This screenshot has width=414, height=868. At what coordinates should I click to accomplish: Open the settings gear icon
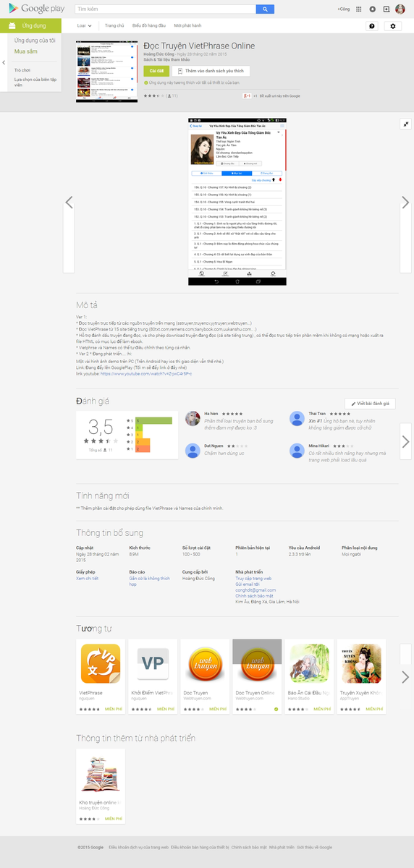pyautogui.click(x=393, y=25)
